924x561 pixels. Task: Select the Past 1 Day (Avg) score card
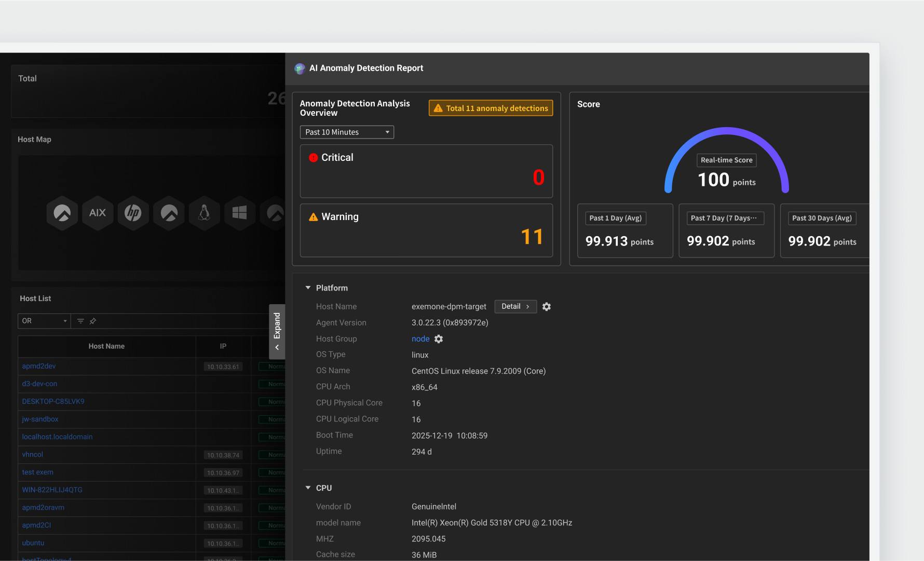624,231
